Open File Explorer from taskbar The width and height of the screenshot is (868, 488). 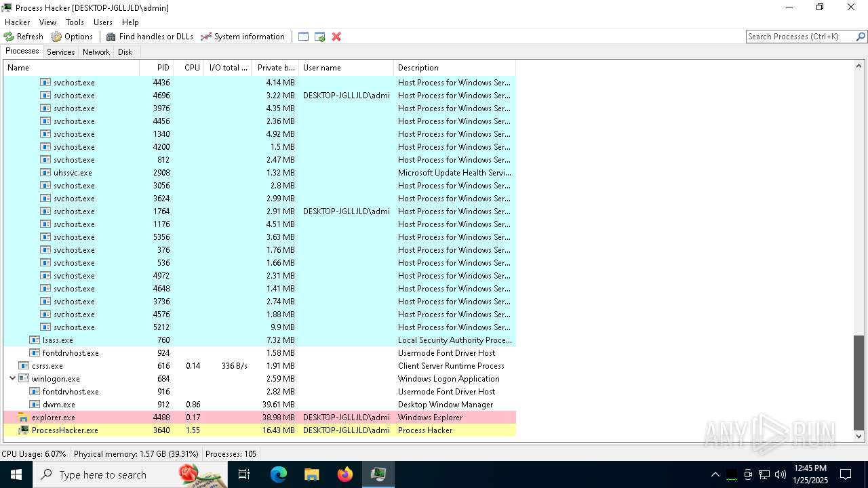[311, 474]
